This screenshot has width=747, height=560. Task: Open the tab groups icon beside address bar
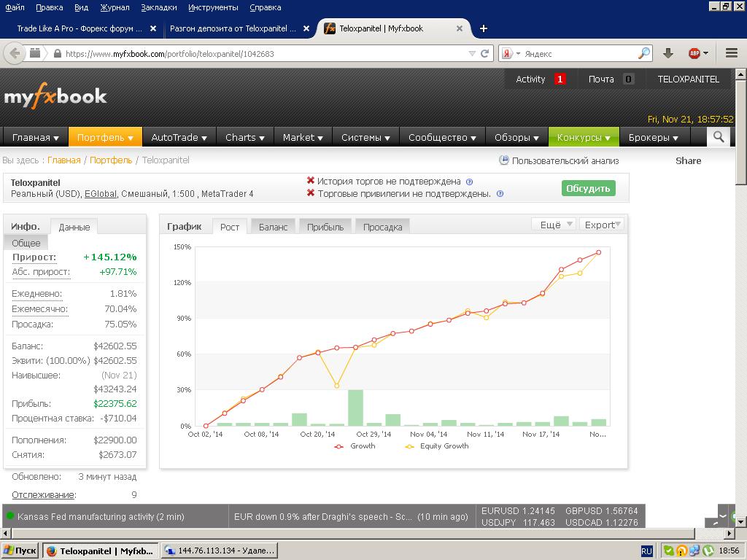(x=35, y=52)
